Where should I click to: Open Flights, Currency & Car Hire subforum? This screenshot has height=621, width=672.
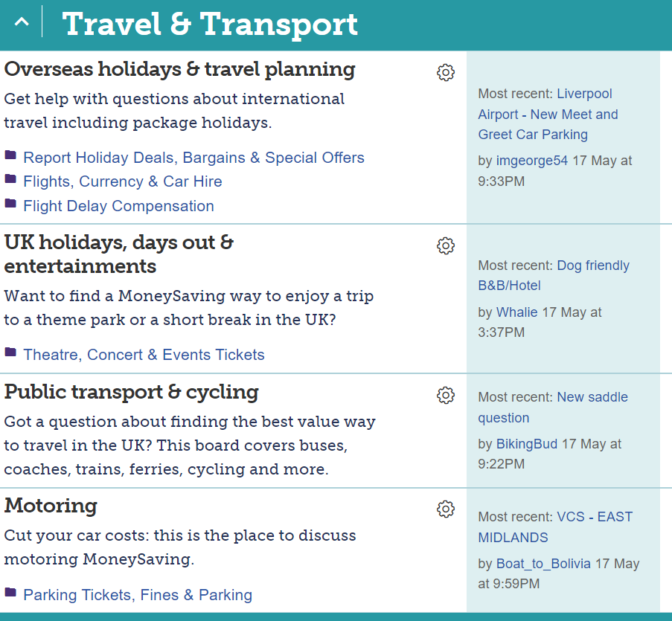pos(123,181)
